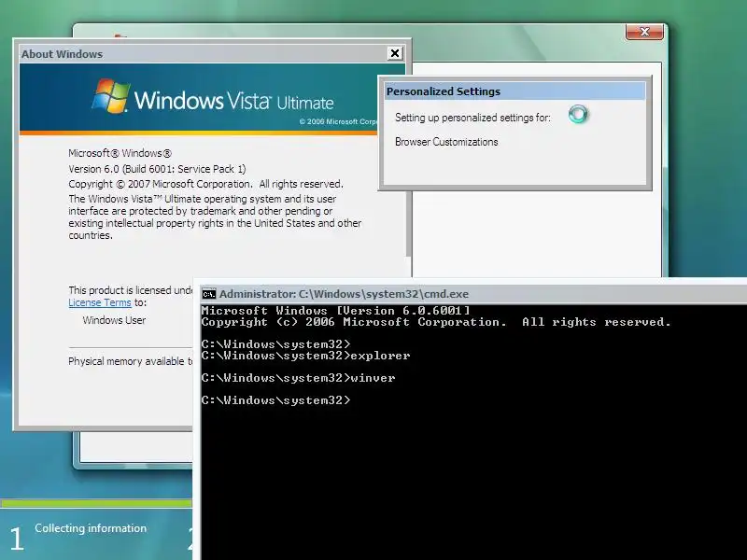Viewport: 747px width, 560px height.
Task: Click "Windows User" licensee name
Action: (x=114, y=320)
